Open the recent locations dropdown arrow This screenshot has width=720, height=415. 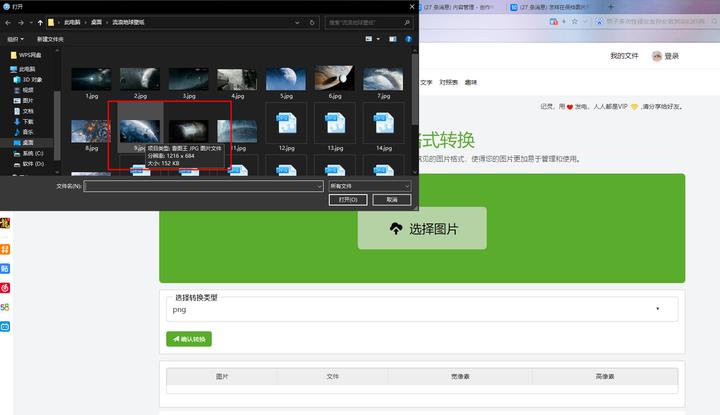31,22
